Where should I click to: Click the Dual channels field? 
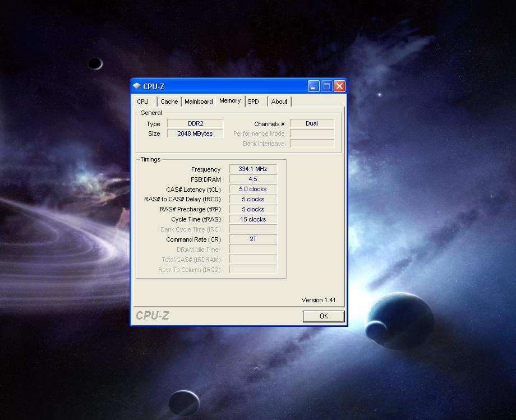click(x=312, y=123)
